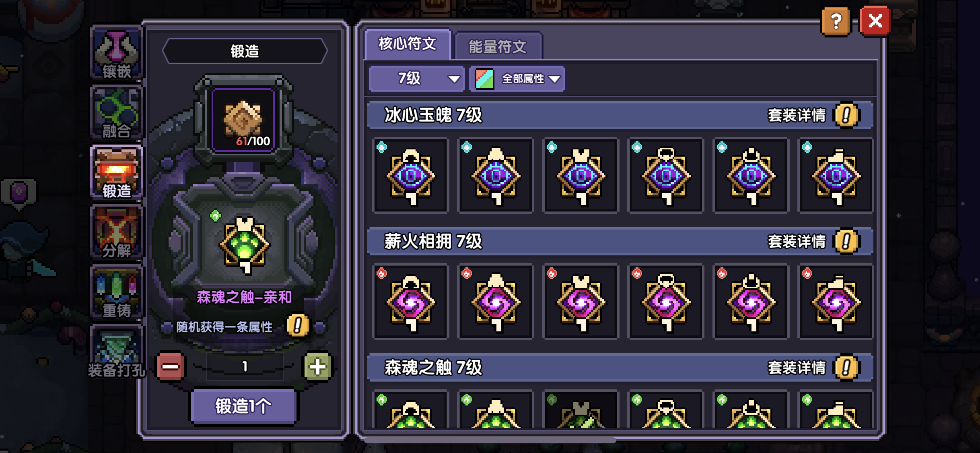Viewport: 980px width, 453px height.
Task: Switch to the 能量符文 tab
Action: click(498, 46)
